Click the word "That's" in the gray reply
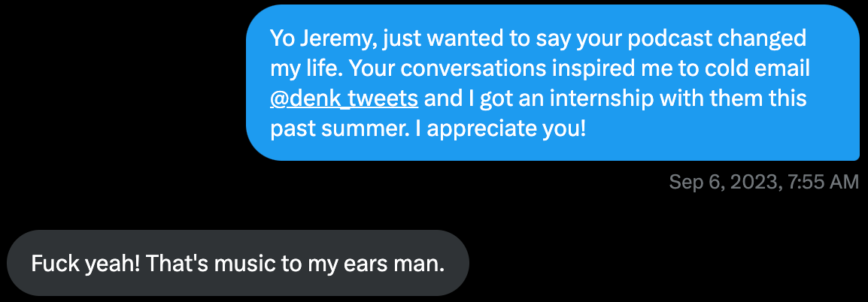Image resolution: width=868 pixels, height=302 pixels. 171,264
